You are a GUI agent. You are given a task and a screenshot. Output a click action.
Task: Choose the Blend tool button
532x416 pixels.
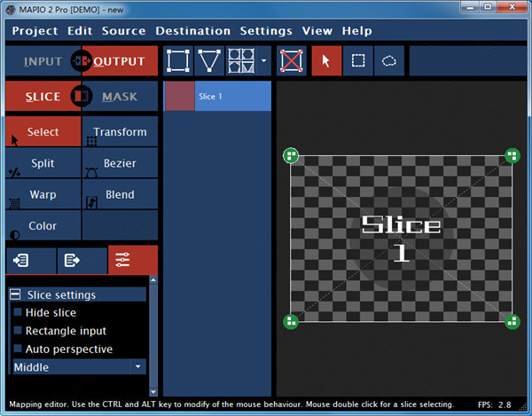click(120, 194)
